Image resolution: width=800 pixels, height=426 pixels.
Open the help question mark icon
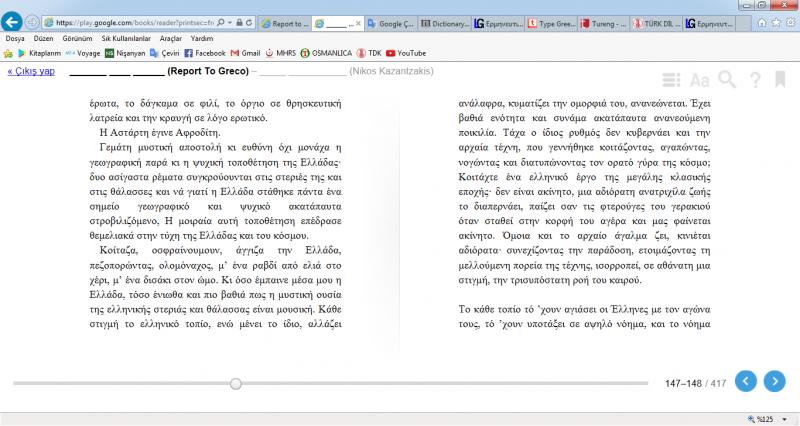tap(755, 80)
